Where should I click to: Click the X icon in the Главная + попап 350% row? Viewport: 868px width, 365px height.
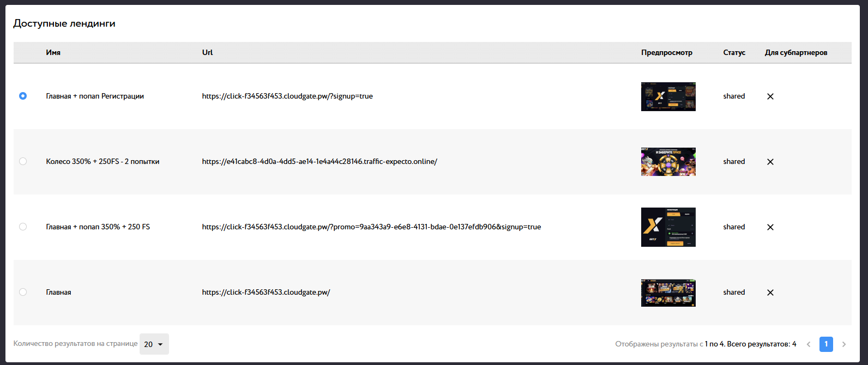[x=770, y=227]
